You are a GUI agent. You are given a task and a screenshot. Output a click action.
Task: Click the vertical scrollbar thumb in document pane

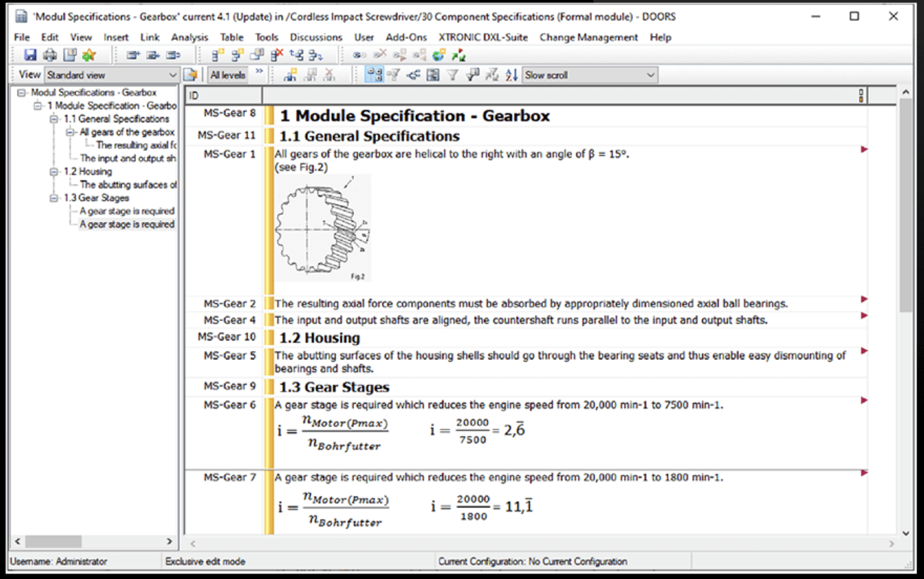click(x=905, y=205)
